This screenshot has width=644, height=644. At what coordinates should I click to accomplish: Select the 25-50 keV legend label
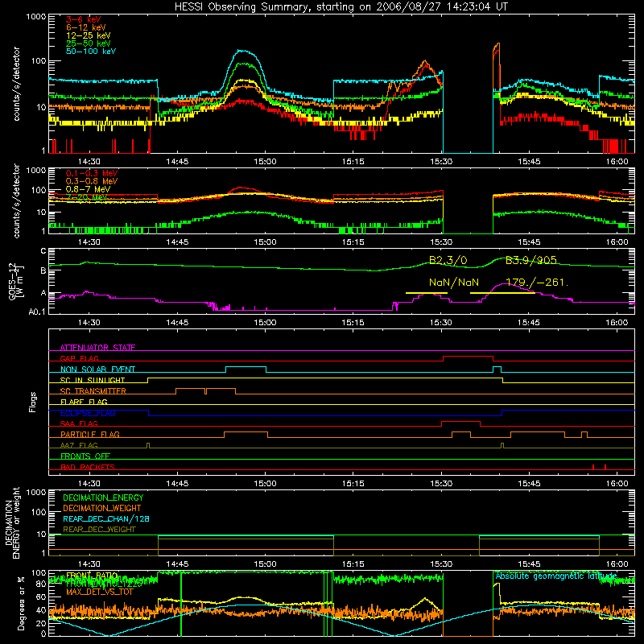pyautogui.click(x=88, y=43)
